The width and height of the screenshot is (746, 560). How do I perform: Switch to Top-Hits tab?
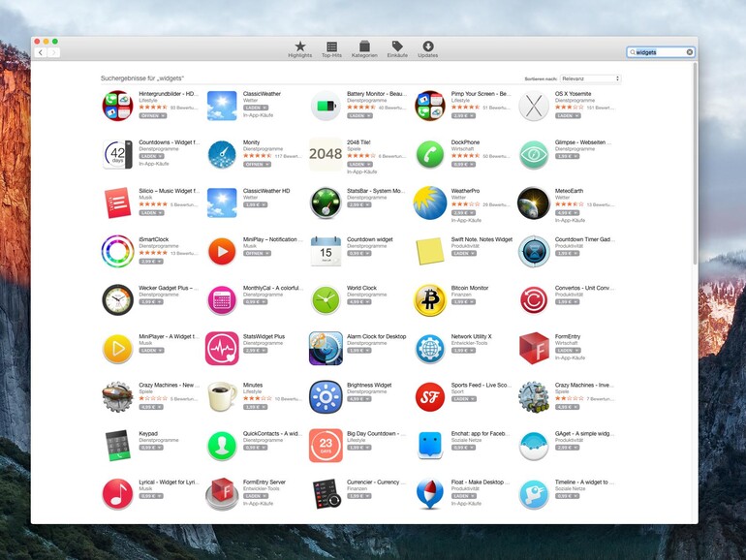point(331,49)
